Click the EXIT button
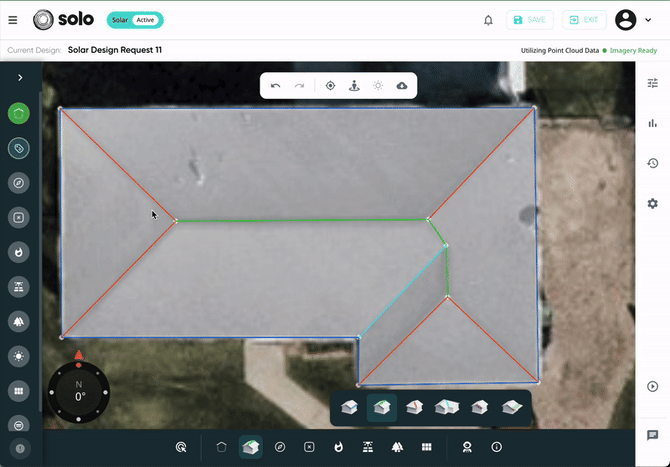 (x=584, y=20)
